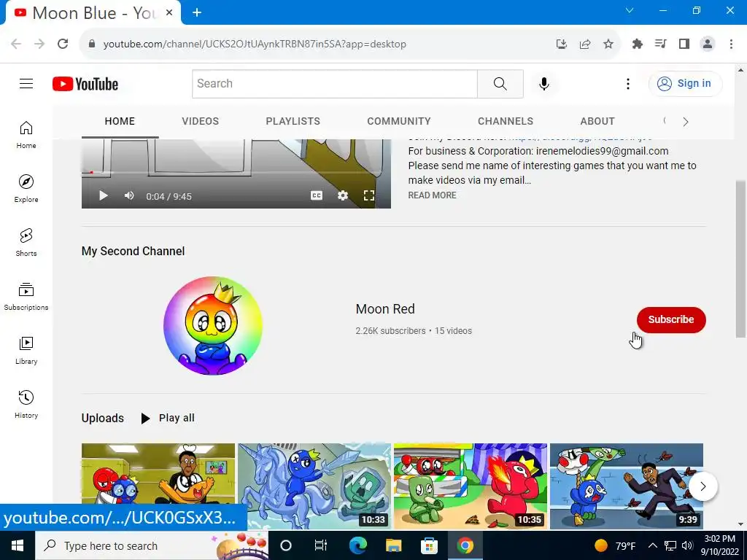Open the YouTube hamburger guide menu
The height and width of the screenshot is (560, 747).
26,84
